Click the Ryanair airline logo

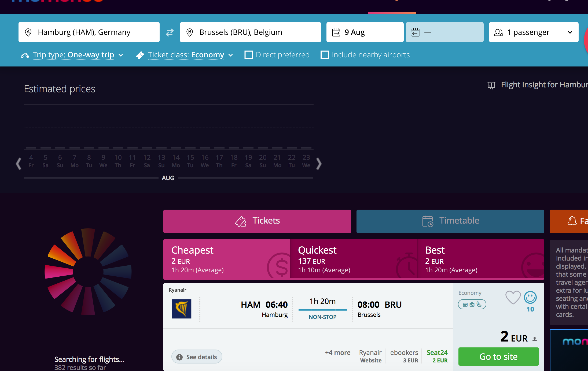tap(182, 309)
